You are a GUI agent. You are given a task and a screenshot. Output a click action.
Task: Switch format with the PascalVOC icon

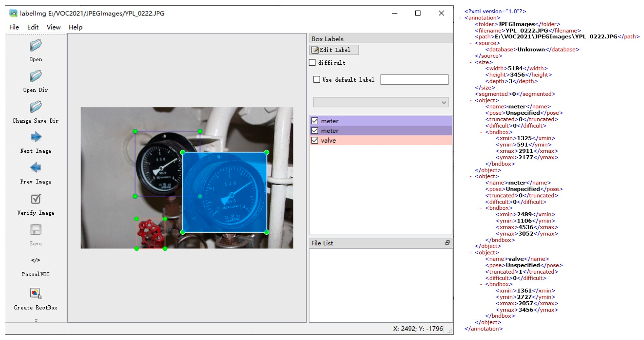point(35,260)
